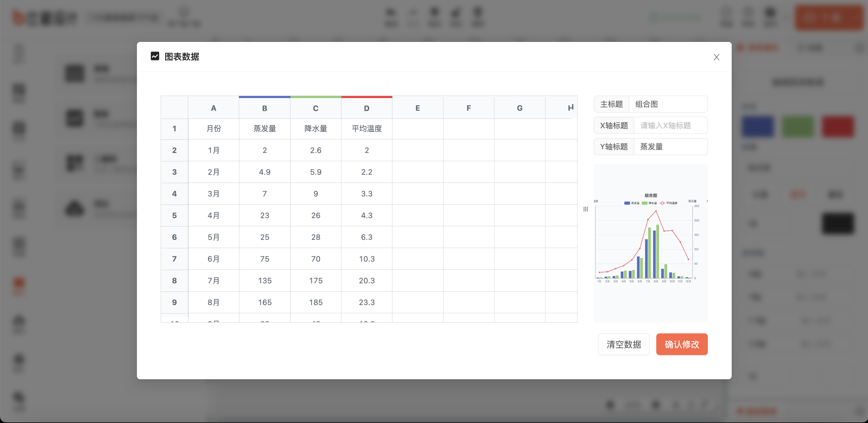
Task: Select column F header
Action: (469, 108)
